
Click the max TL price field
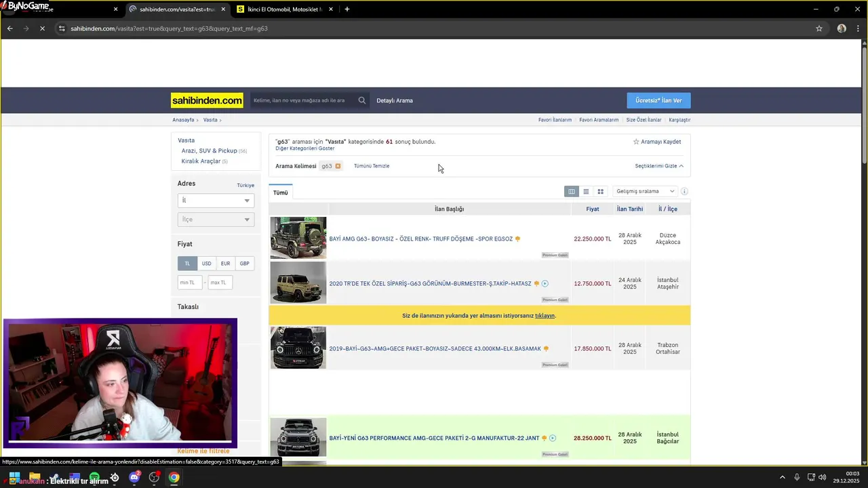(x=220, y=283)
